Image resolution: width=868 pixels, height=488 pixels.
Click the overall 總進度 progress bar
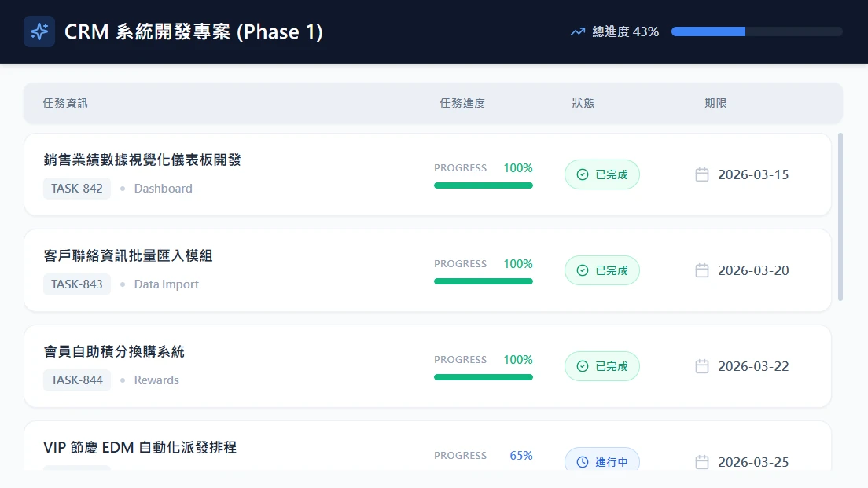tap(756, 31)
